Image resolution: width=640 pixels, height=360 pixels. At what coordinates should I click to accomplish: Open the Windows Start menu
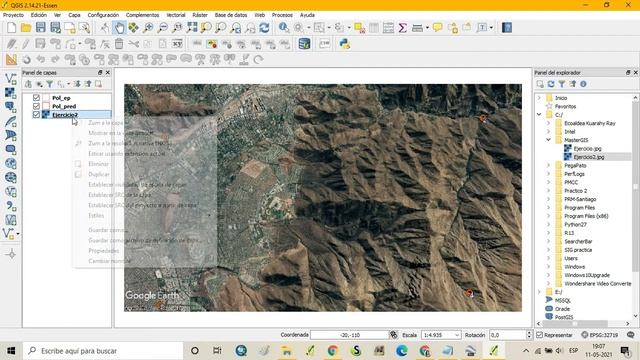click(x=11, y=351)
